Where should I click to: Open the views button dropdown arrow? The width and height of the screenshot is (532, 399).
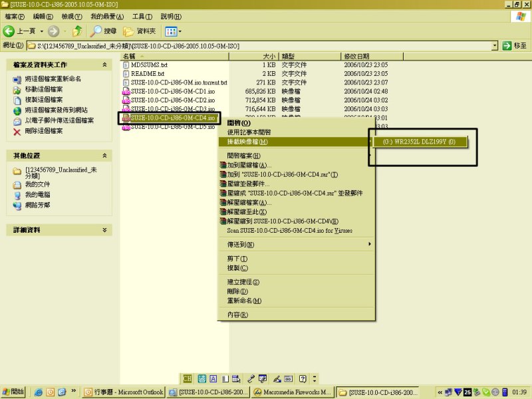coord(180,31)
